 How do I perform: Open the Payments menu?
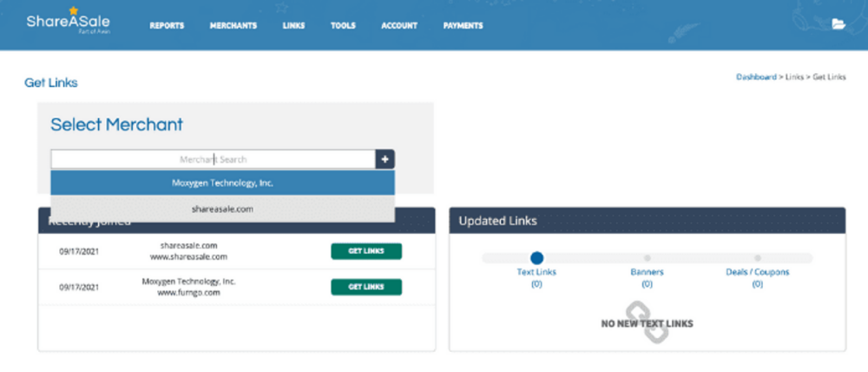point(463,26)
